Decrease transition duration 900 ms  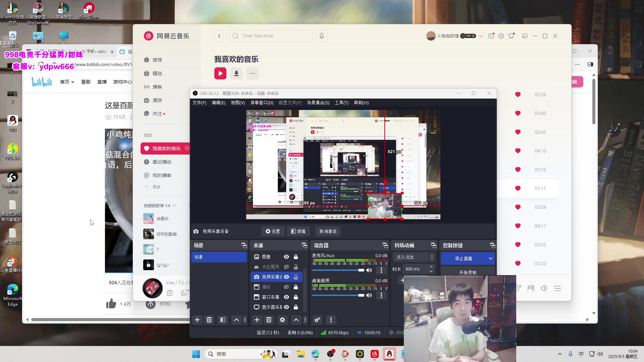click(x=431, y=271)
